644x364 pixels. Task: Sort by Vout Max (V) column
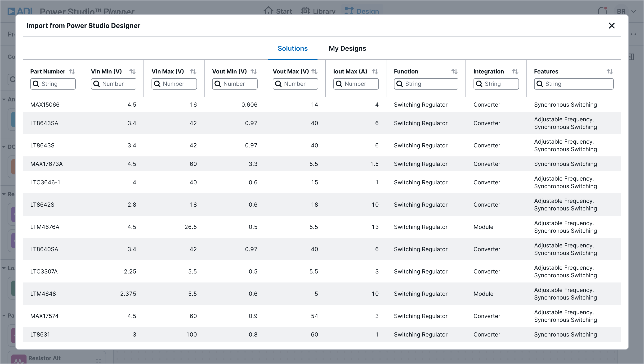click(x=314, y=72)
